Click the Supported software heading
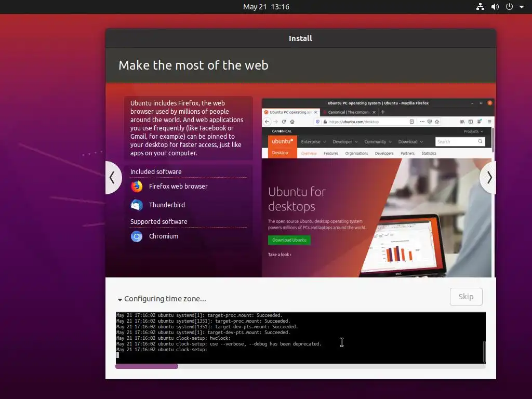532x399 pixels. [x=159, y=221]
